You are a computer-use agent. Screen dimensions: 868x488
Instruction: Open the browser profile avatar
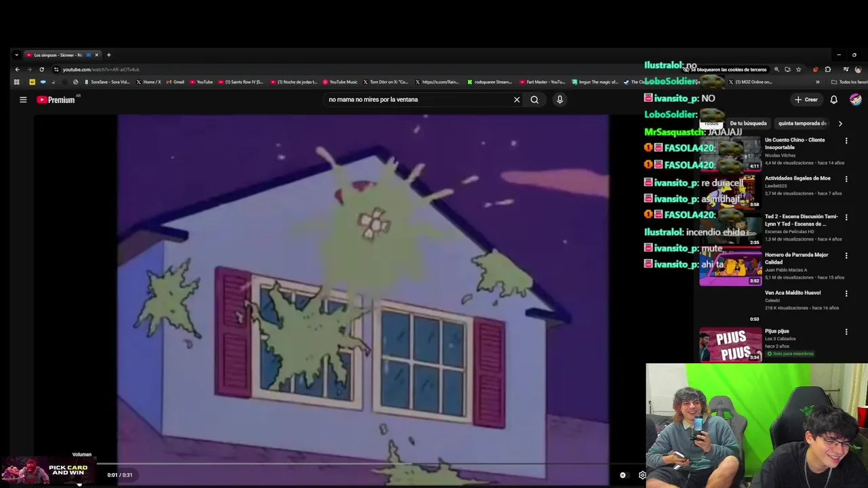858,69
